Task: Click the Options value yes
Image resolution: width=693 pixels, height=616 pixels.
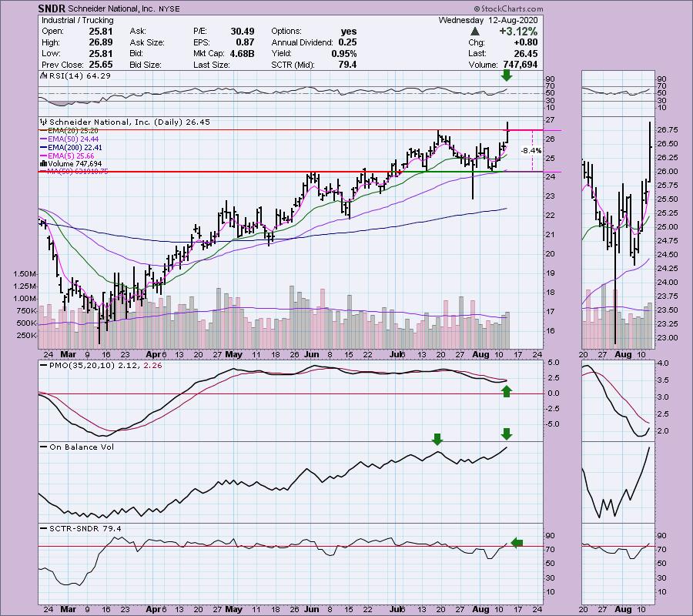Action: [x=349, y=32]
